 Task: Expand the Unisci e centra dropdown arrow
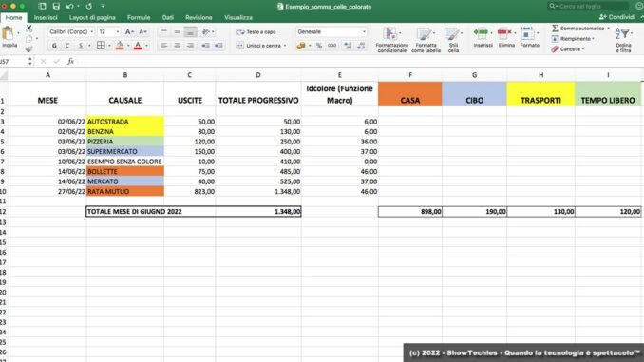[x=285, y=46]
